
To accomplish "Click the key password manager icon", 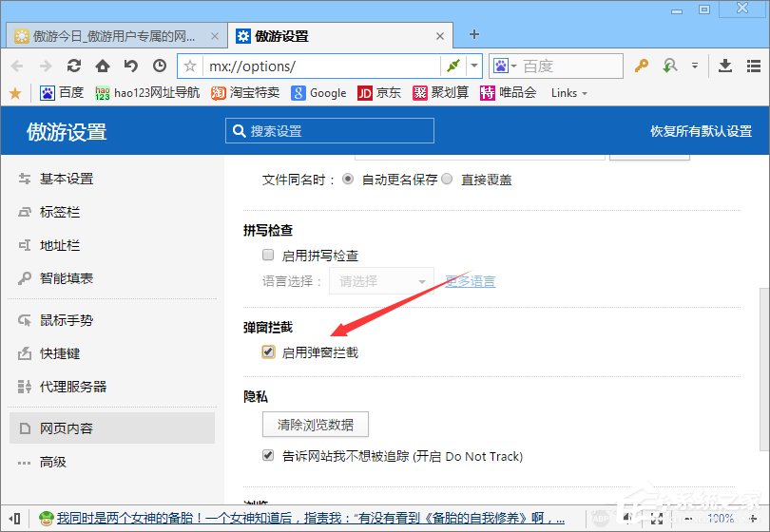I will coord(641,66).
